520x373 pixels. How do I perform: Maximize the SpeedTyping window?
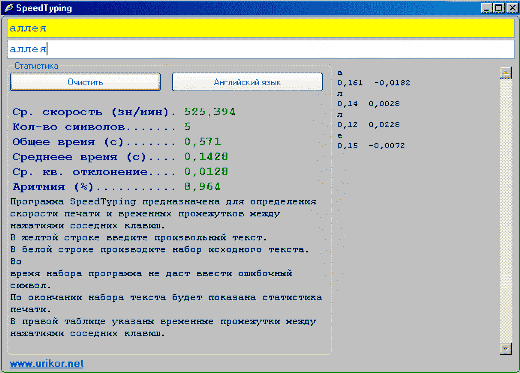coord(498,8)
